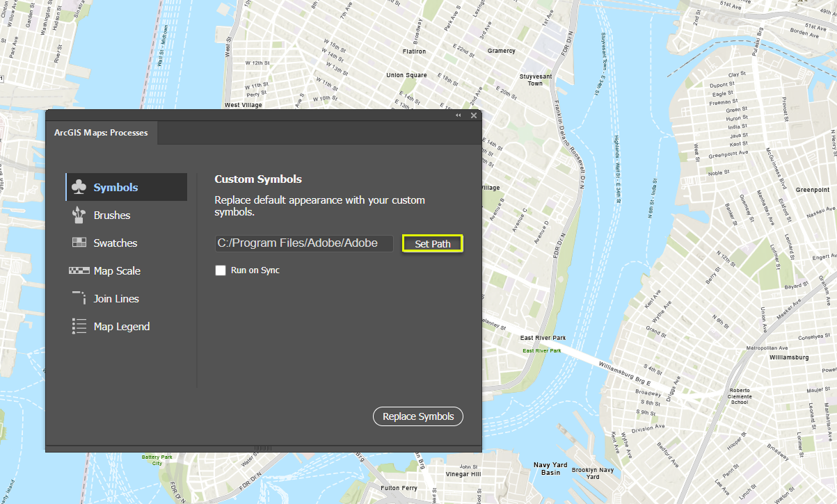
Task: Click the Union Square map label
Action: pyautogui.click(x=407, y=75)
